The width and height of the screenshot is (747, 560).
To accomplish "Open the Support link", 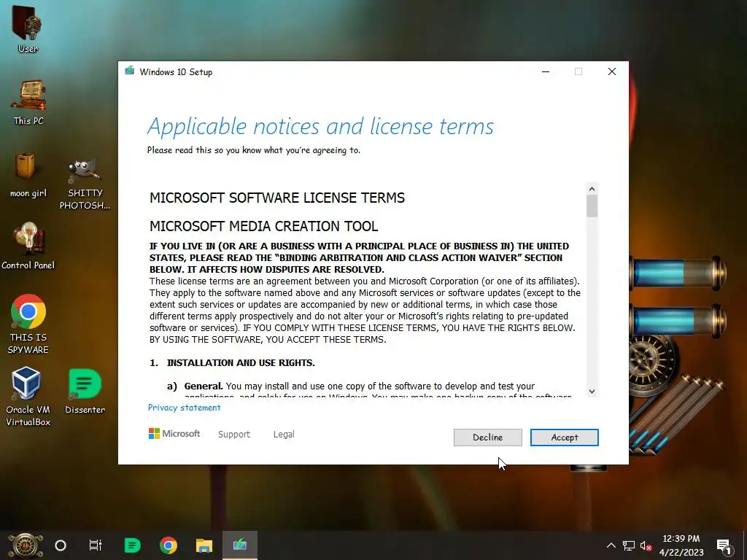I will pos(234,435).
